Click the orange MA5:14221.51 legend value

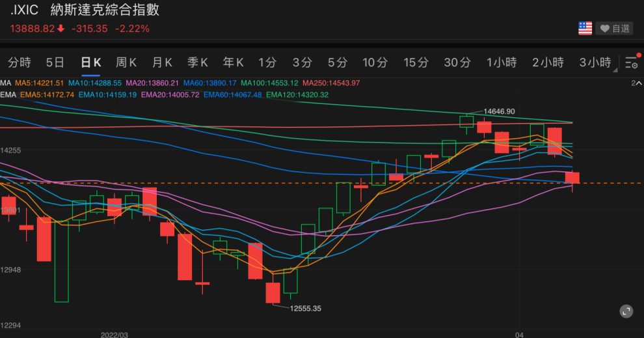40,83
